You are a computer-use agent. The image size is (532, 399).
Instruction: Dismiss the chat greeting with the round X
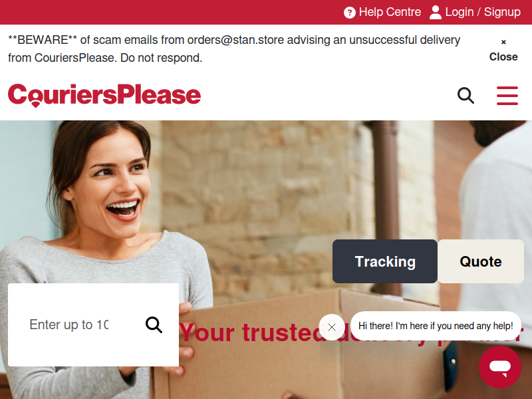[x=332, y=327]
